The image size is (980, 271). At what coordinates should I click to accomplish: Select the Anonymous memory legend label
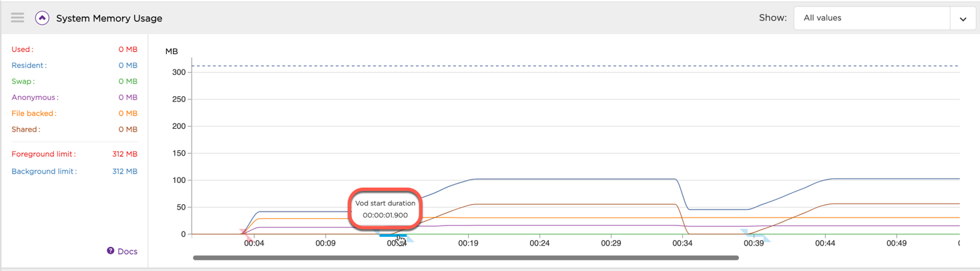pyautogui.click(x=35, y=97)
